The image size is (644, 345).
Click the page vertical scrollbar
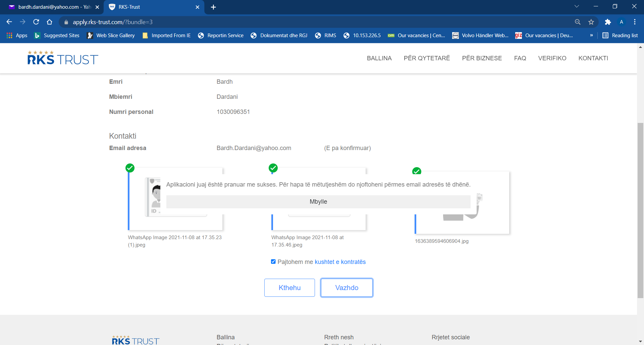tap(640, 210)
